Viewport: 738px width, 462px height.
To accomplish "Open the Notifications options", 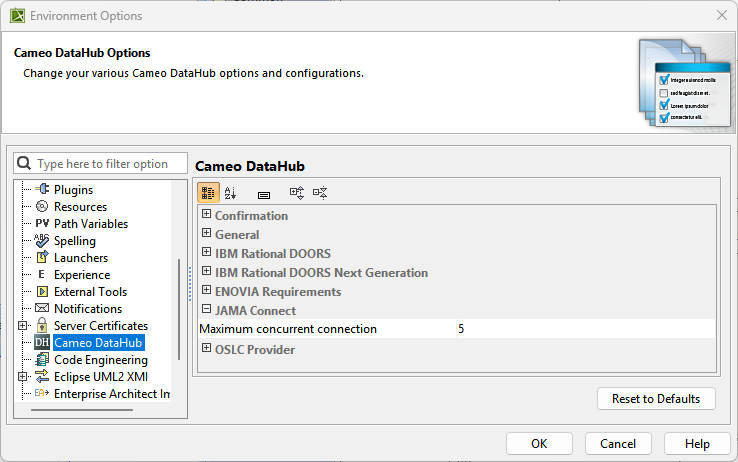I will (x=87, y=309).
